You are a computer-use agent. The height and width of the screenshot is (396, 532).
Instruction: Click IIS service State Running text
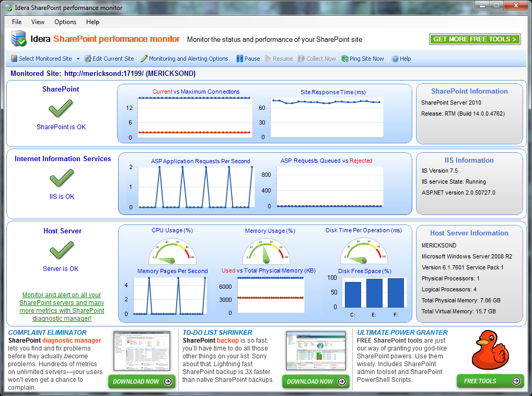[x=454, y=182]
